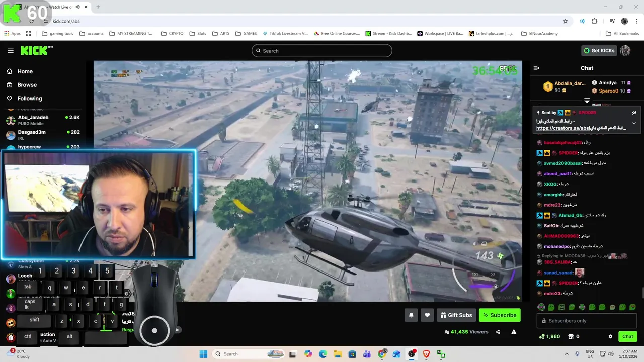
Task: Open a new browser tab
Action: pyautogui.click(x=98, y=7)
